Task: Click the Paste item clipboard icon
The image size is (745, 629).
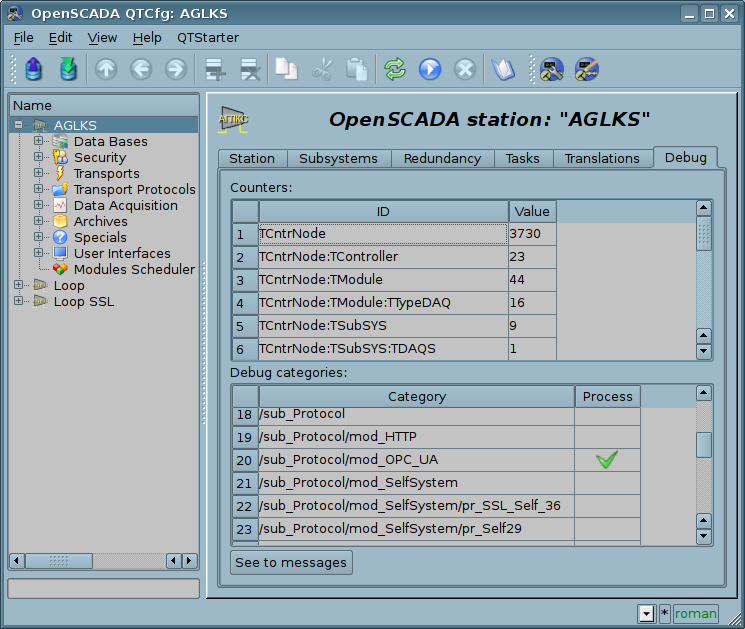Action: click(x=357, y=69)
